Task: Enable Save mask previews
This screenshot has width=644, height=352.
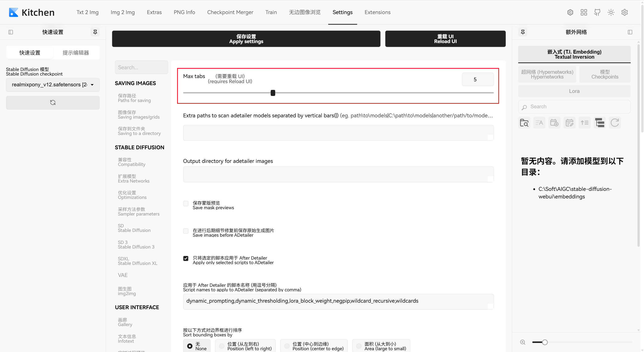Action: click(x=186, y=203)
